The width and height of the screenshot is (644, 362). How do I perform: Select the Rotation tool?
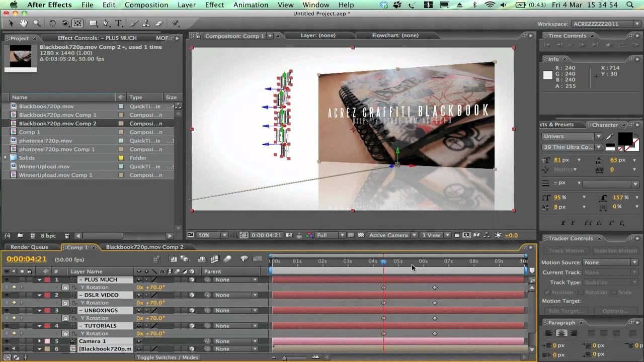52,23
